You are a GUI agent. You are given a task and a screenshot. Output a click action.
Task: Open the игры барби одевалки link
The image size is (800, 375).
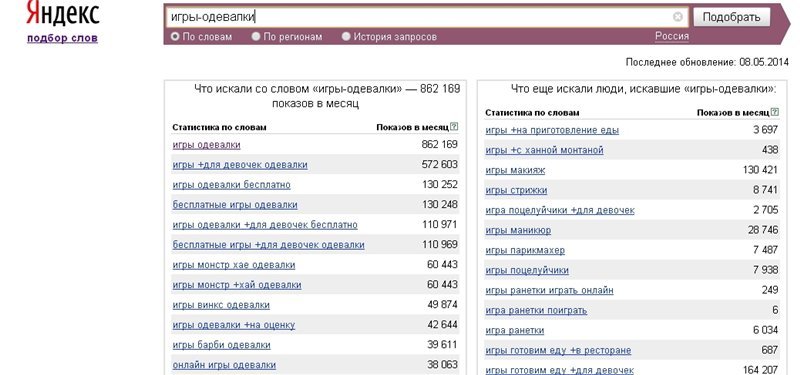pos(221,345)
